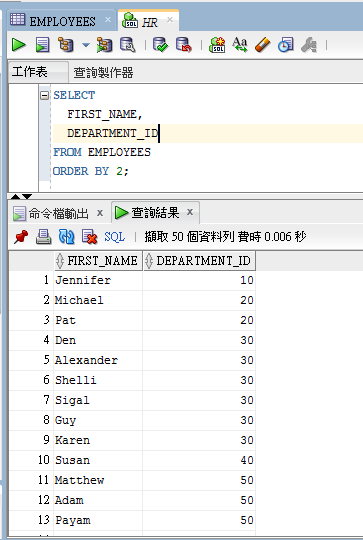The width and height of the screenshot is (363, 540).
Task: Refresh the query results icon
Action: tap(66, 237)
